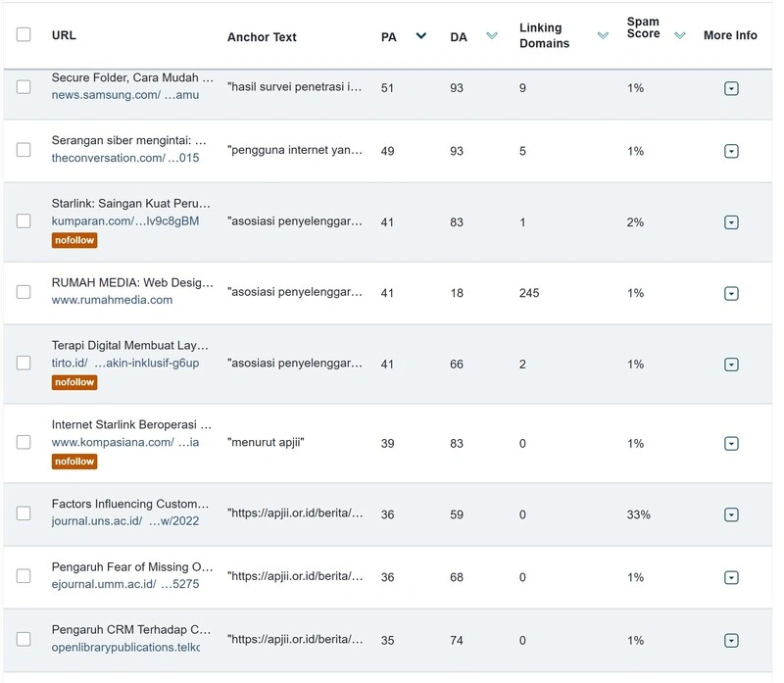Click the Anchor Text column header
Image resolution: width=784 pixels, height=683 pixels.
pyautogui.click(x=262, y=37)
